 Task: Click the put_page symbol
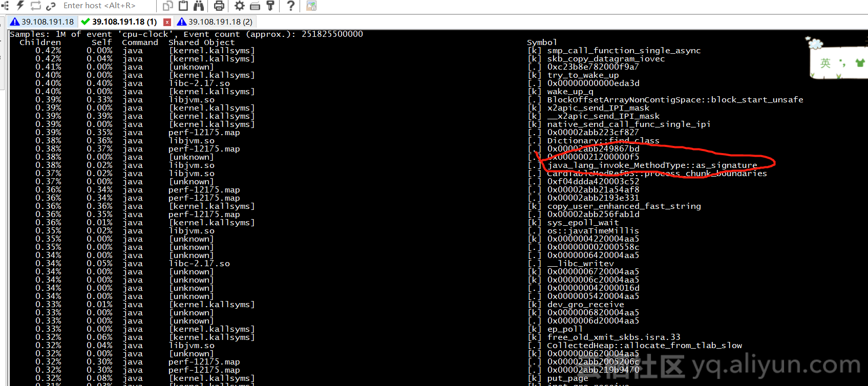[567, 378]
